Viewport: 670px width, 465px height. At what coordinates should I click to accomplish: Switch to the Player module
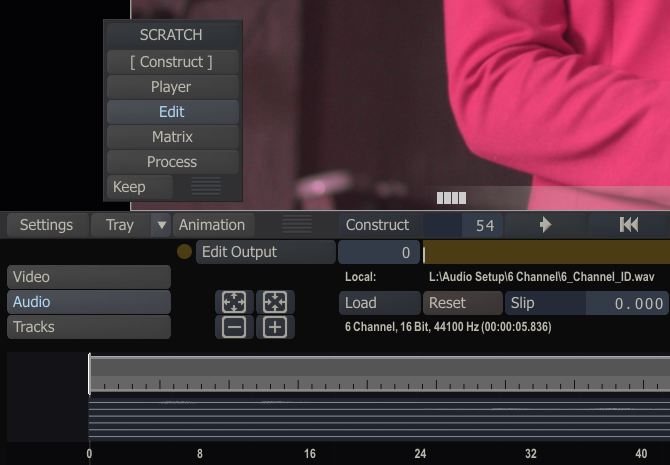click(x=172, y=87)
